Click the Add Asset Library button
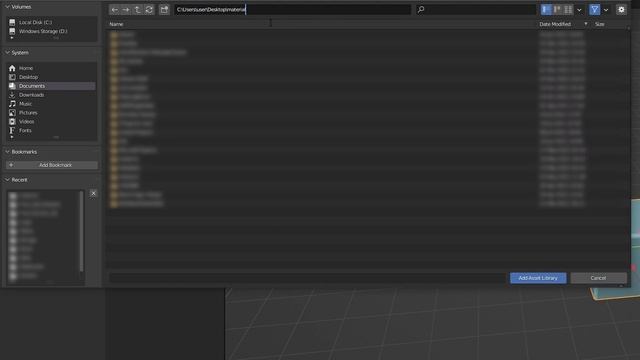640x360 pixels. click(x=538, y=278)
